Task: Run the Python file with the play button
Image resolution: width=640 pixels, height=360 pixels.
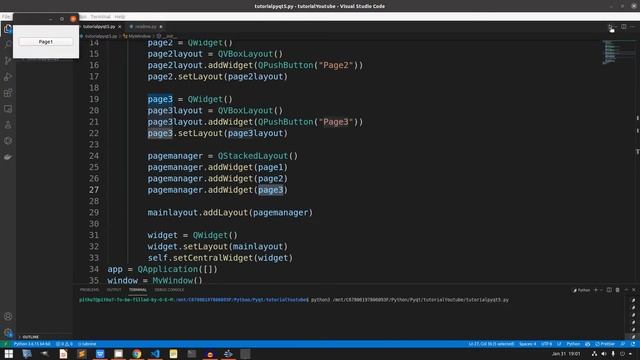Action: tap(610, 27)
